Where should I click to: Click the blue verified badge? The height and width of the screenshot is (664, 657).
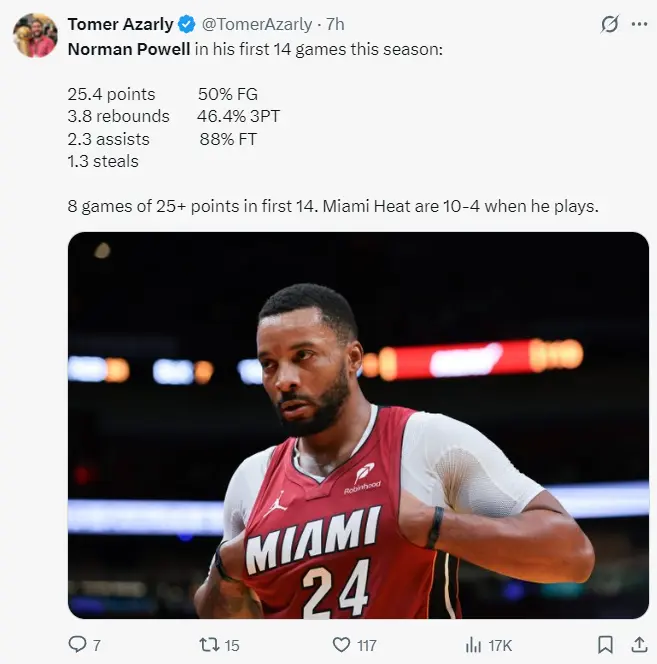coord(187,25)
